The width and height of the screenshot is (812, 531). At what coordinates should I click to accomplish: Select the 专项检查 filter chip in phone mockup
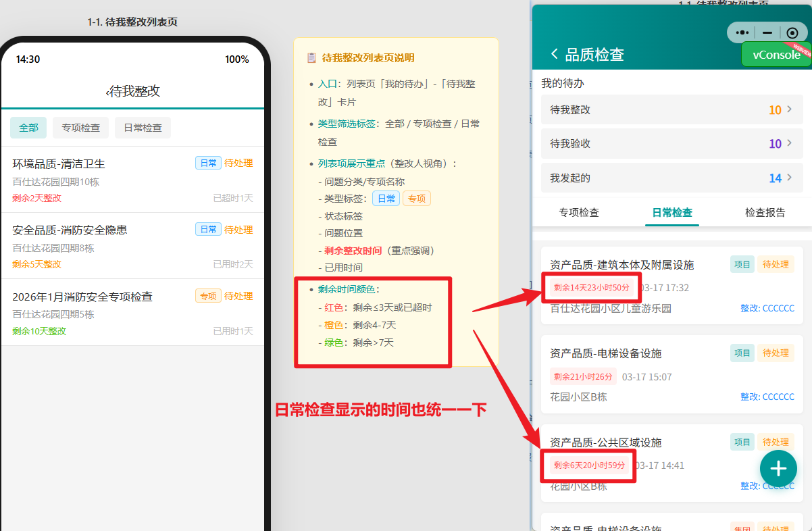coord(80,128)
